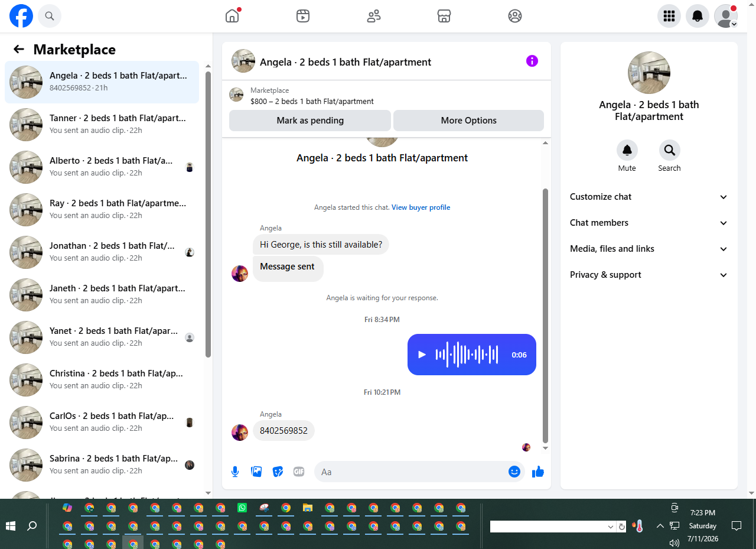
Task: Open the Marketplace storefront icon in top navigation
Action: [x=444, y=16]
